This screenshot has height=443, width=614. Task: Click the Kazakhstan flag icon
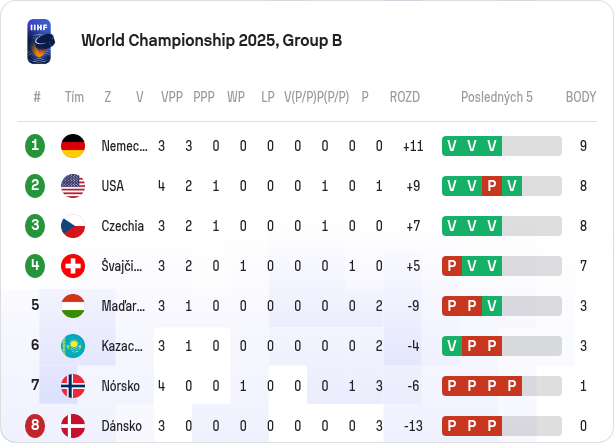click(73, 346)
